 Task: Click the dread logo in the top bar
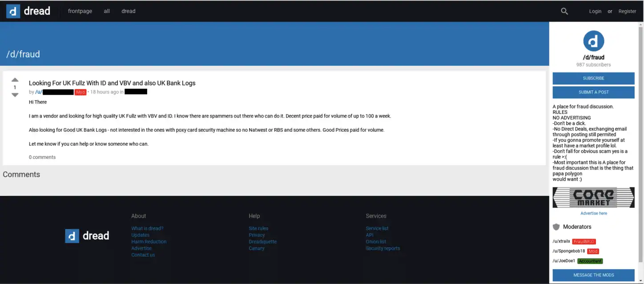click(x=28, y=11)
